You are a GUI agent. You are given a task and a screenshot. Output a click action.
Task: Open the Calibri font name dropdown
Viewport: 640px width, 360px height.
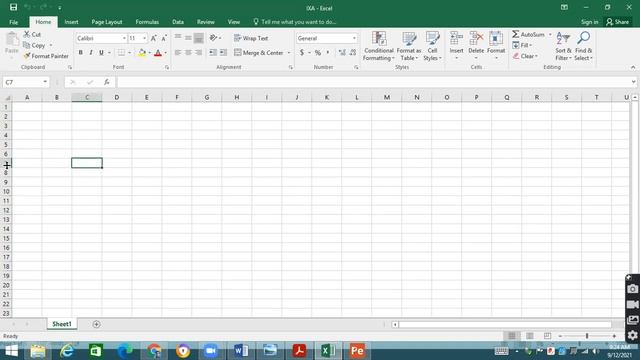coord(124,38)
